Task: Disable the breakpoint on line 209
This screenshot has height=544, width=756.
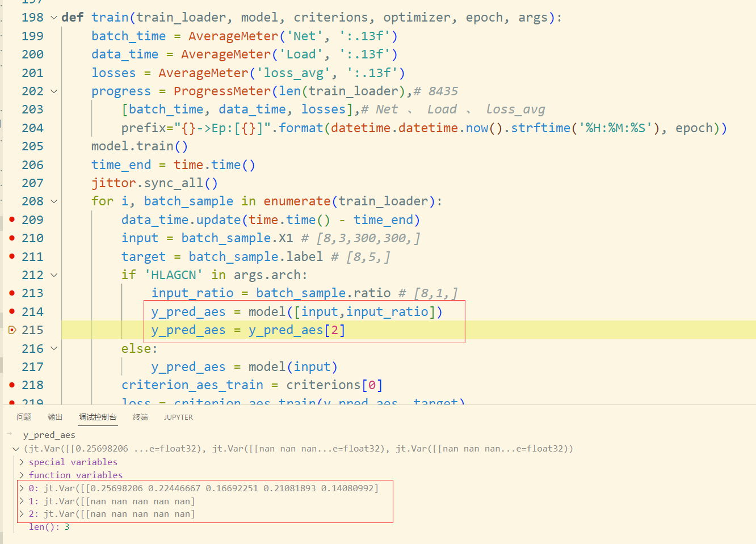Action: coord(12,220)
